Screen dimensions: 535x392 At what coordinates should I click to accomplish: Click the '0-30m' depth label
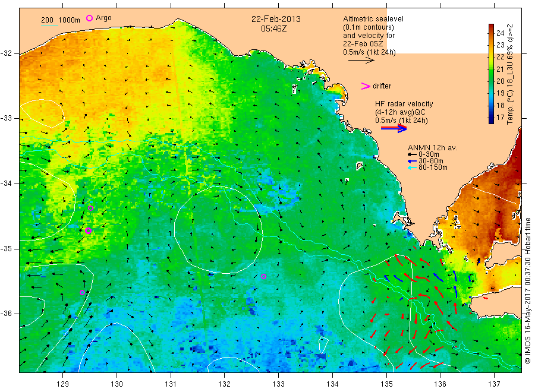coord(429,154)
